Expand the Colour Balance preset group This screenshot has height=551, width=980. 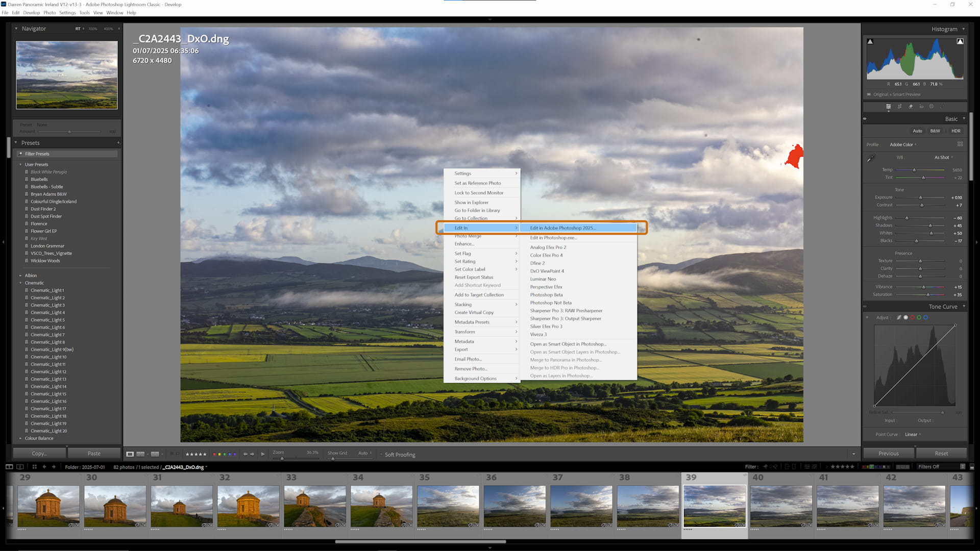click(20, 438)
